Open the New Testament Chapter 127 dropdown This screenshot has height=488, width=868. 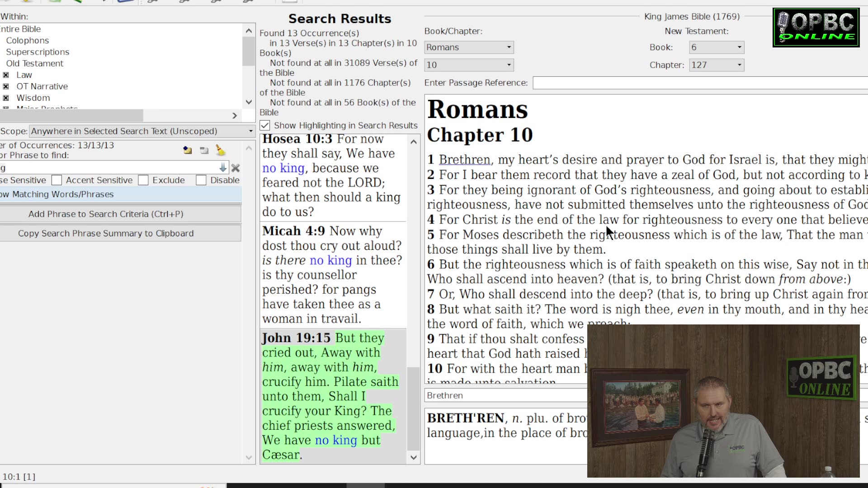[716, 65]
